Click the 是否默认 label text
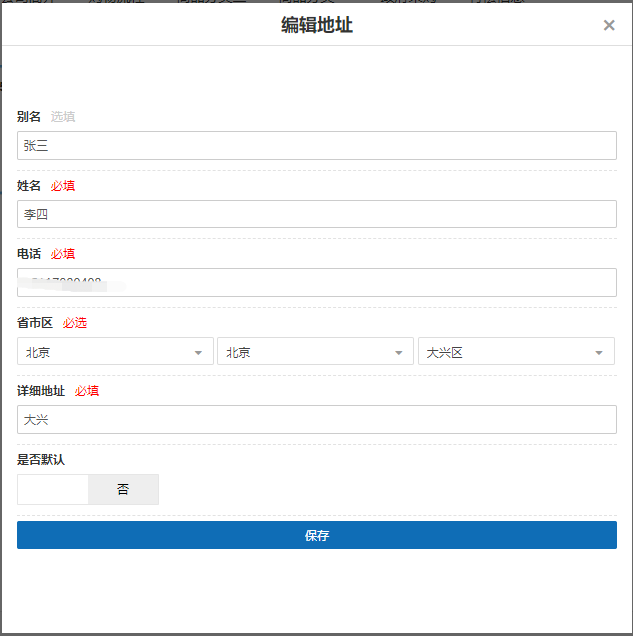The image size is (633, 636). [41, 460]
